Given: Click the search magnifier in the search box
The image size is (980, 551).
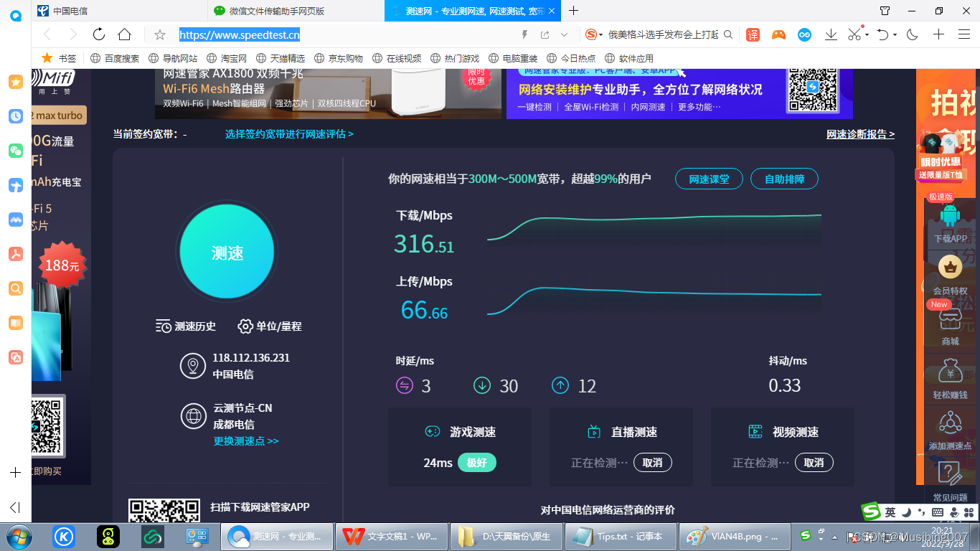Looking at the screenshot, I should pos(727,34).
